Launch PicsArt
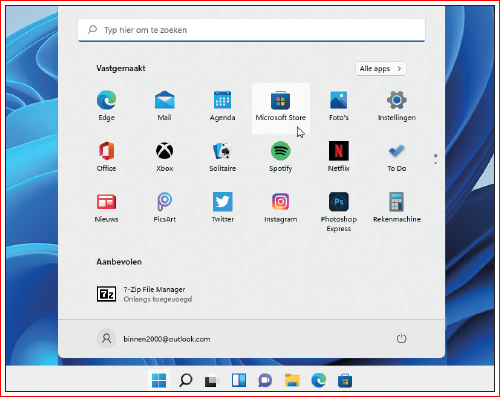Image resolution: width=500 pixels, height=397 pixels. coord(164,207)
